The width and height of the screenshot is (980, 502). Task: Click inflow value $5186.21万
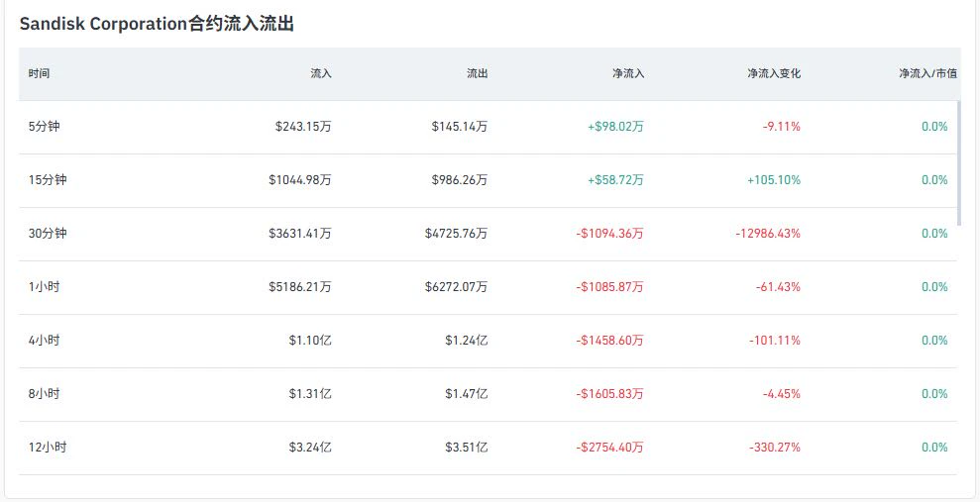(x=300, y=287)
